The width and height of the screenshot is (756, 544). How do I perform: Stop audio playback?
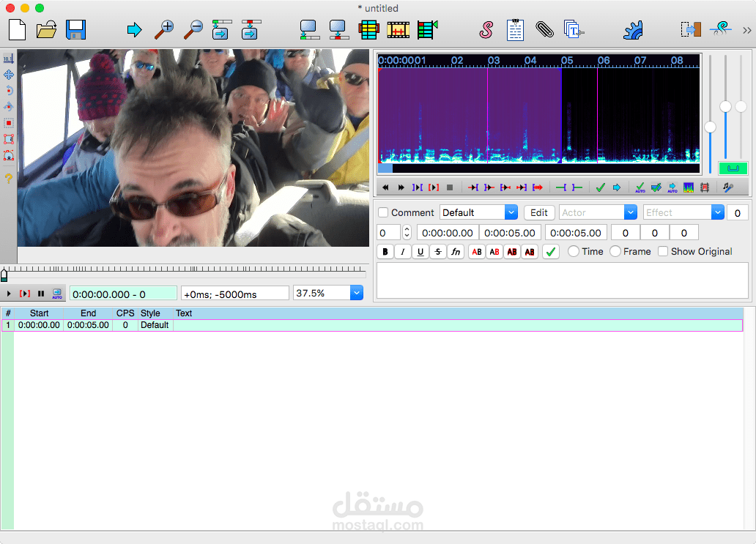coord(450,187)
